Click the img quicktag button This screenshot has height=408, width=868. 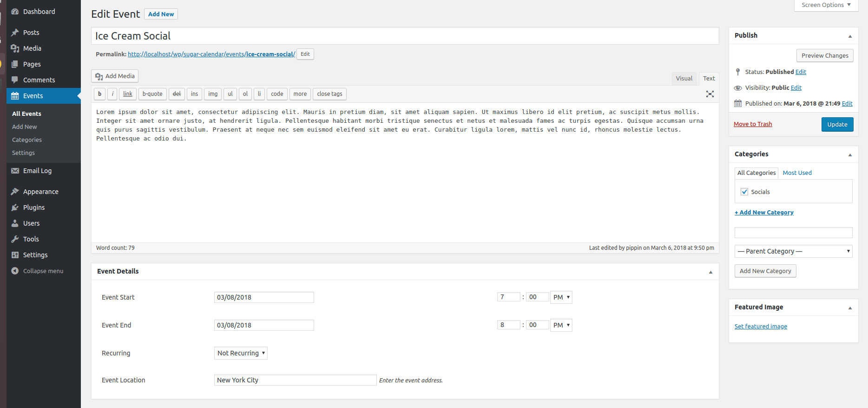[213, 94]
